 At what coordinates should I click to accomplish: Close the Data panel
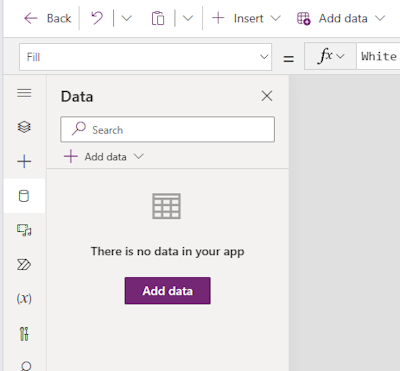point(267,96)
